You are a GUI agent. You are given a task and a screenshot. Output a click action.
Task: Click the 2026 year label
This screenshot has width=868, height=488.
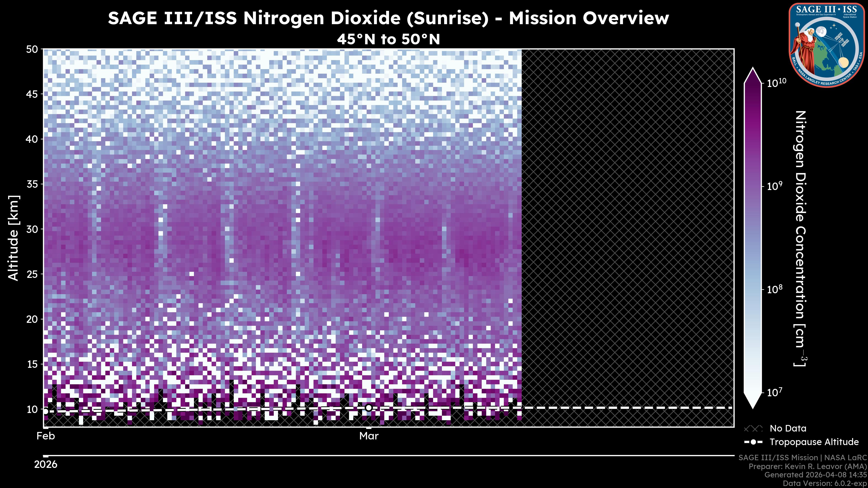pos(46,465)
